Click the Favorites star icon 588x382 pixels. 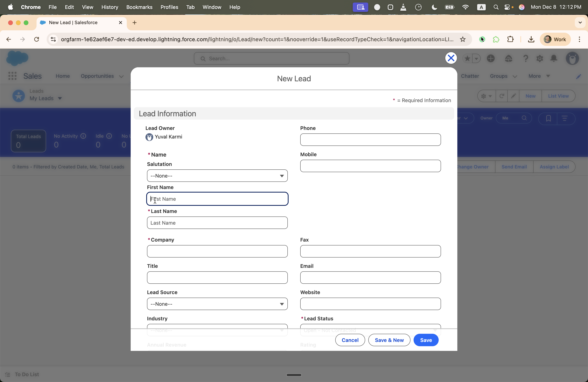click(x=467, y=59)
